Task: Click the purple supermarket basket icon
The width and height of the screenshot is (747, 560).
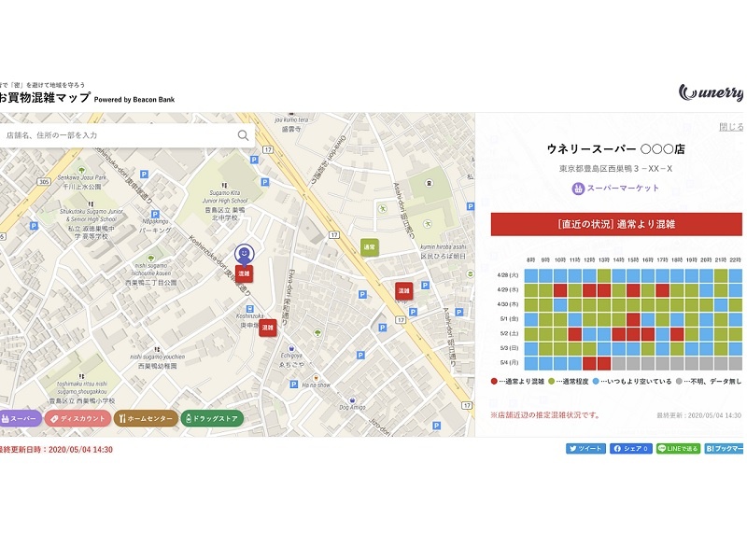Action: tap(578, 189)
